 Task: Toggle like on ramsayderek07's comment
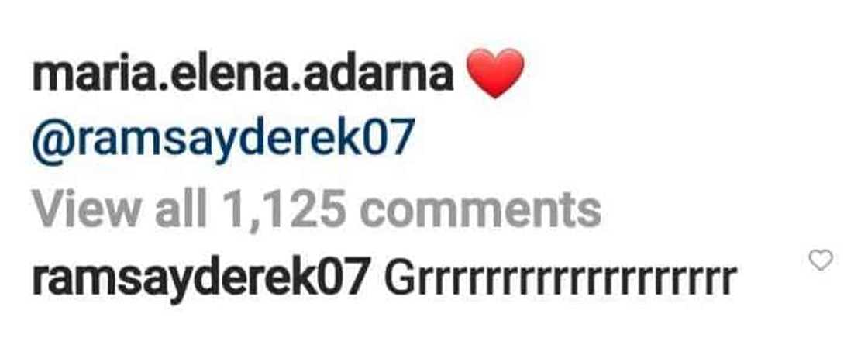pyautogui.click(x=821, y=260)
